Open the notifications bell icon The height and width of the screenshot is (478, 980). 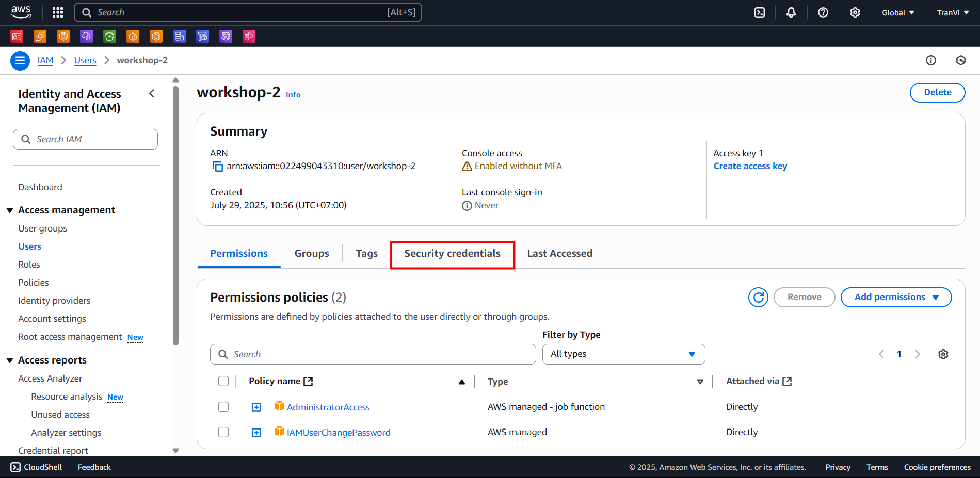coord(791,12)
